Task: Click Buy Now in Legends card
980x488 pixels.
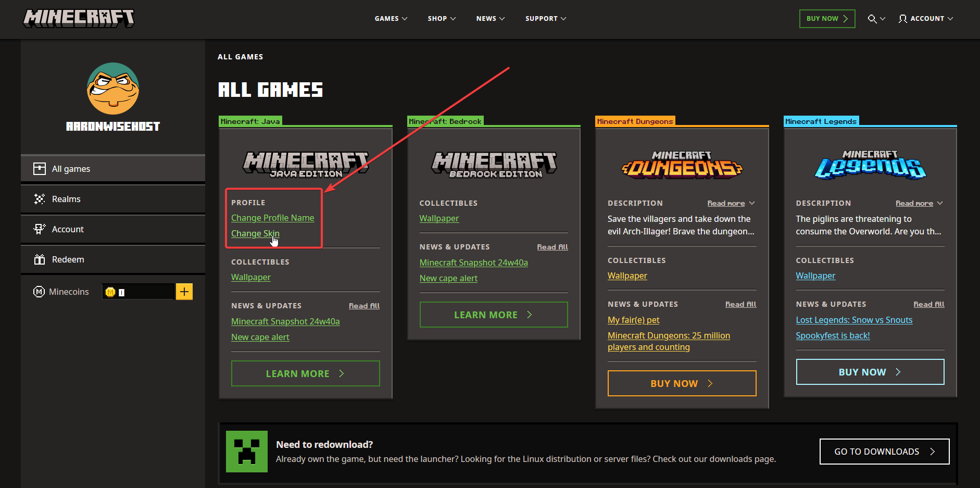Action: point(870,372)
